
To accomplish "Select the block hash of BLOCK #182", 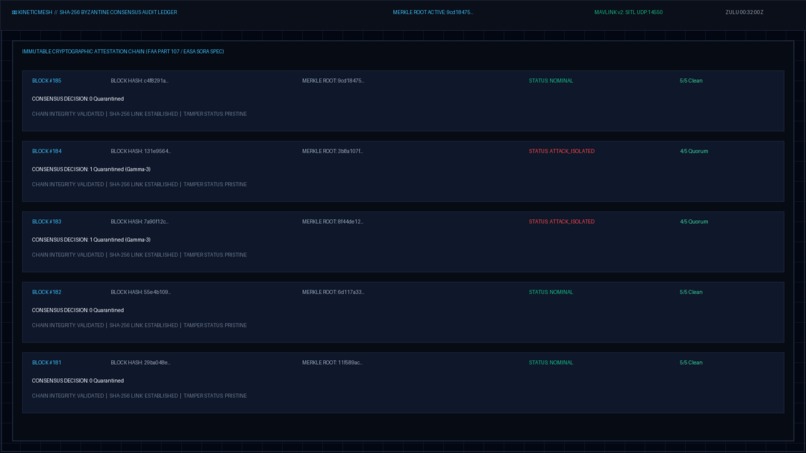I will (140, 292).
